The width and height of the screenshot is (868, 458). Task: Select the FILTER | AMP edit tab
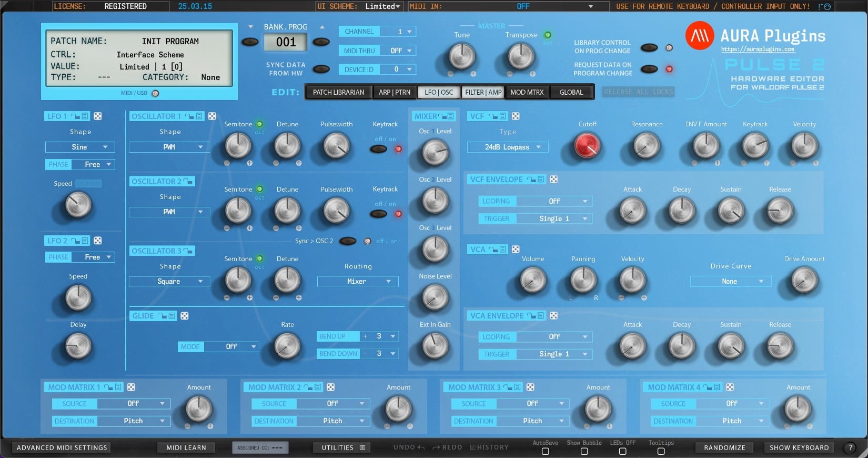pyautogui.click(x=483, y=93)
